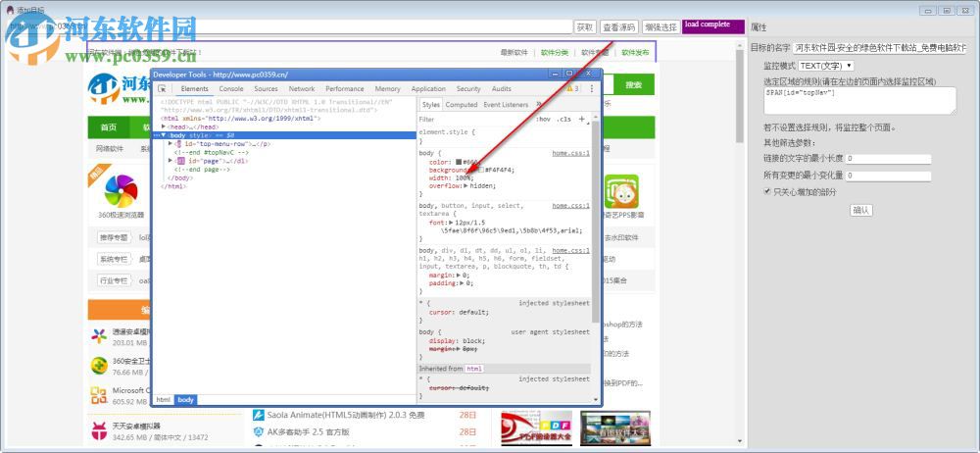Select the Elements tab
Screen dimensions: 980x453
(x=194, y=89)
